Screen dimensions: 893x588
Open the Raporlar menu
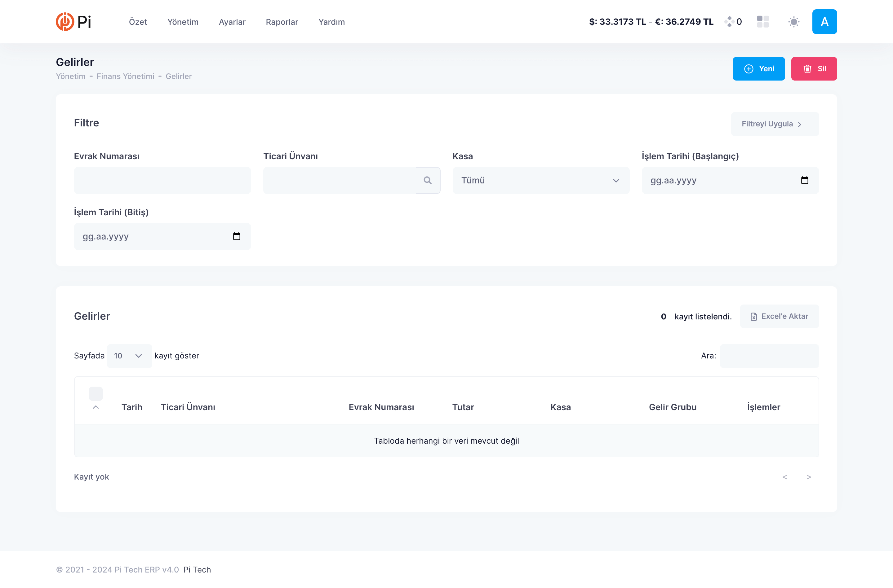[282, 22]
